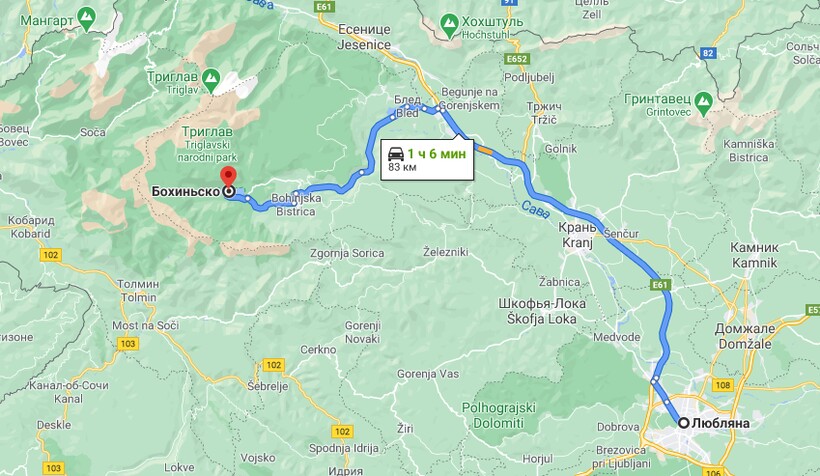
Task: Click the Блед Bled town label
Action: coord(407,106)
